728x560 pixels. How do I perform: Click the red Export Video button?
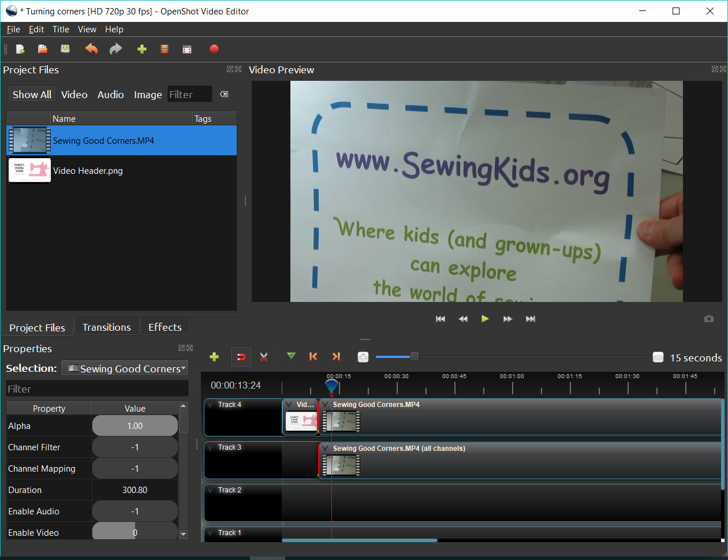[x=214, y=49]
